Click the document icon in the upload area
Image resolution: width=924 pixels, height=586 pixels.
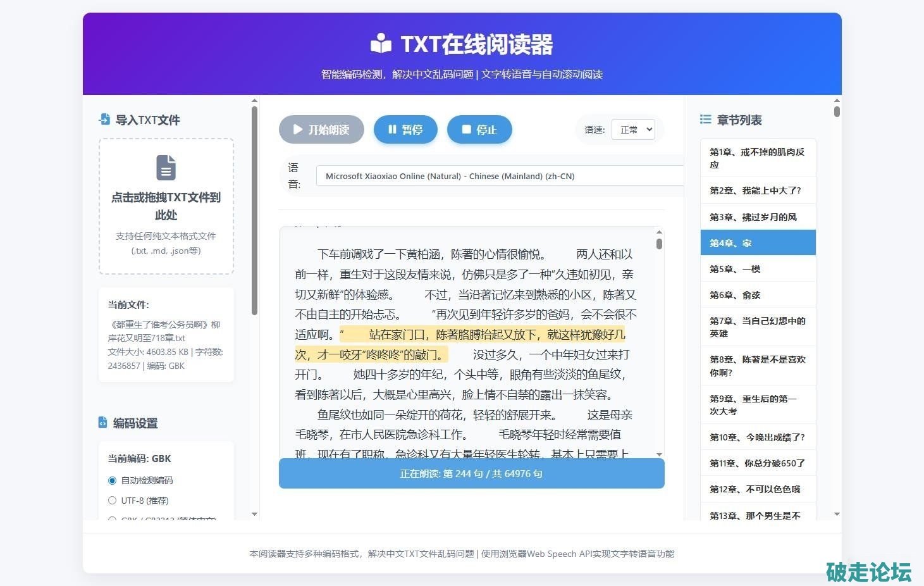coord(166,168)
